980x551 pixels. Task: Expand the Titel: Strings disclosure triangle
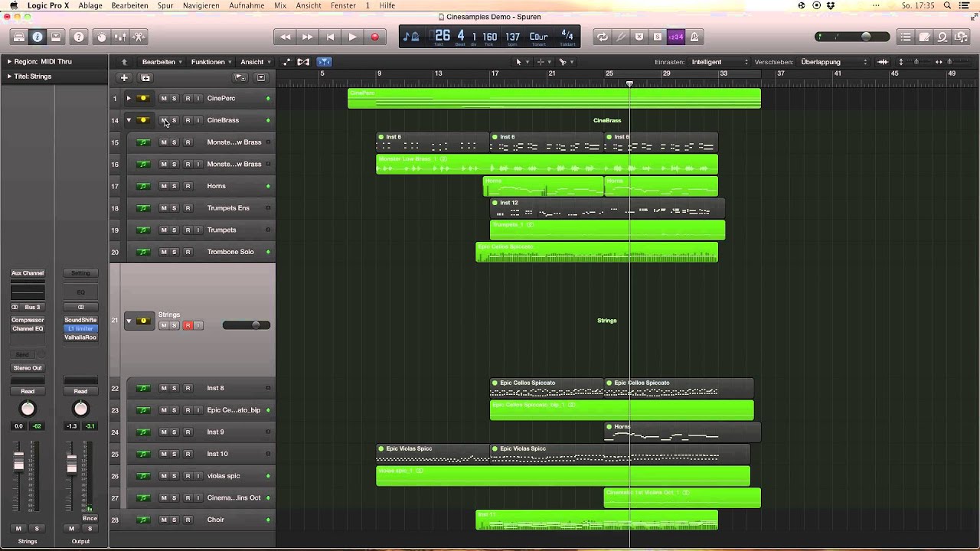tap(9, 77)
